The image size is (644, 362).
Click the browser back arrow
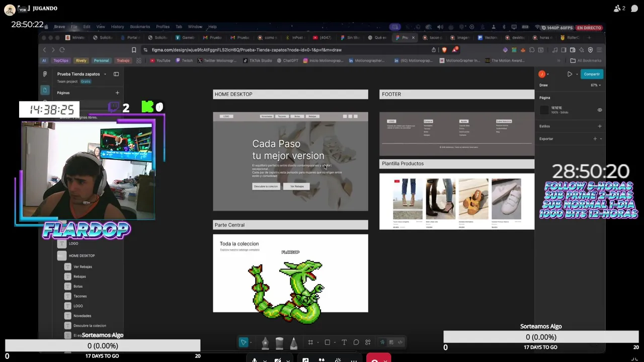point(44,50)
